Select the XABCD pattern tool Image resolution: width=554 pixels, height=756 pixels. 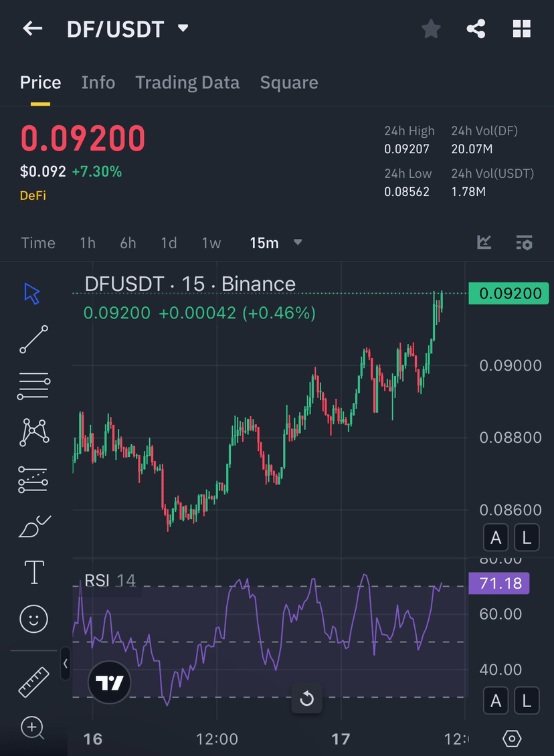coord(33,432)
